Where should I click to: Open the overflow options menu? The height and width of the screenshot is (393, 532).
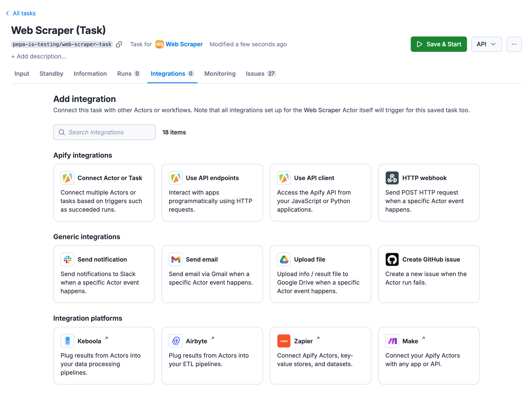tap(514, 44)
